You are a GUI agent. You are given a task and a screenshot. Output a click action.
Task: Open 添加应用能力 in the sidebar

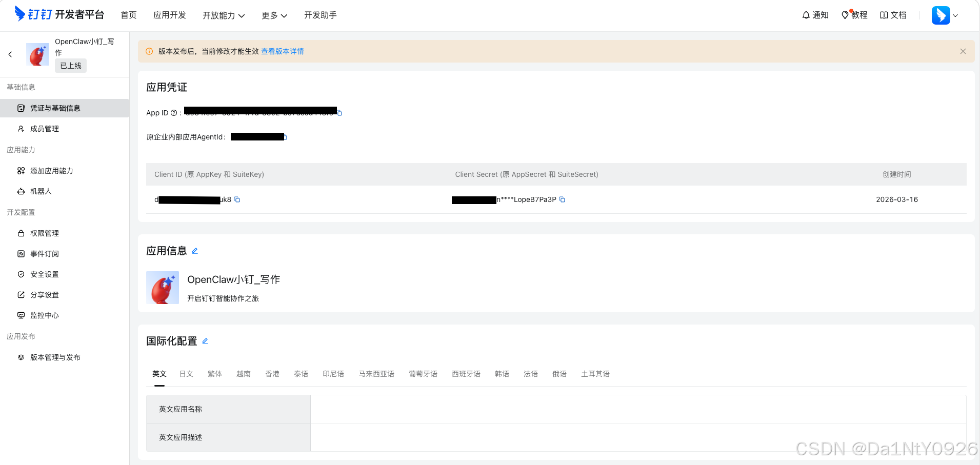tap(65, 171)
